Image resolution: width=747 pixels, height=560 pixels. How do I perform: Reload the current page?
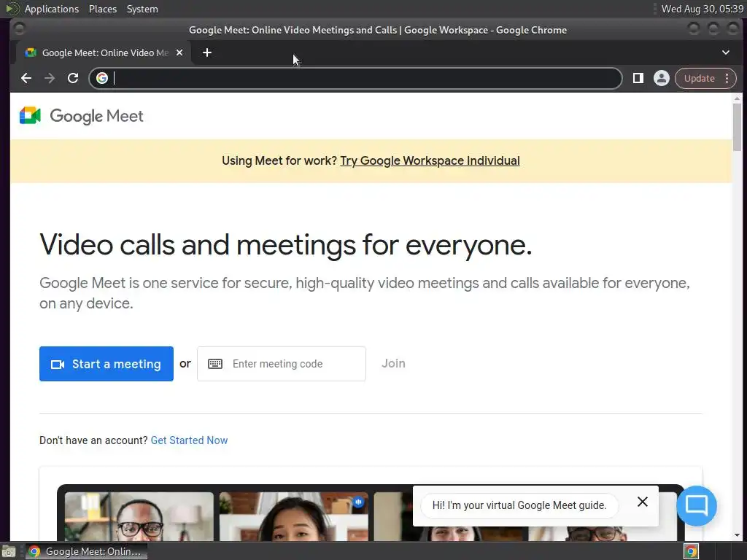click(x=73, y=78)
